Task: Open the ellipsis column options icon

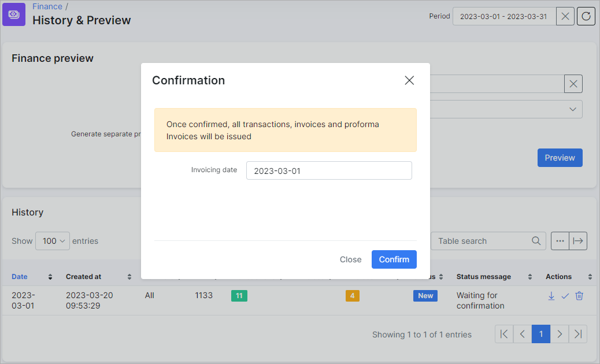Action: (x=560, y=241)
